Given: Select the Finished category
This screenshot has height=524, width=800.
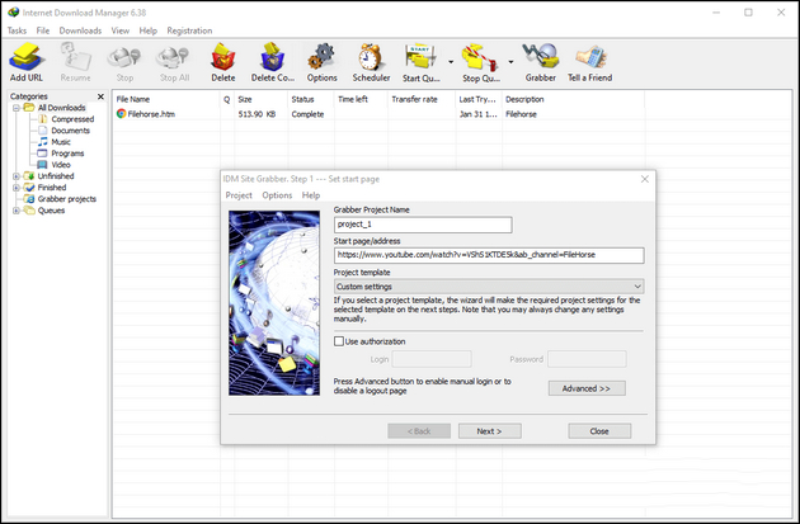Looking at the screenshot, I should point(45,187).
